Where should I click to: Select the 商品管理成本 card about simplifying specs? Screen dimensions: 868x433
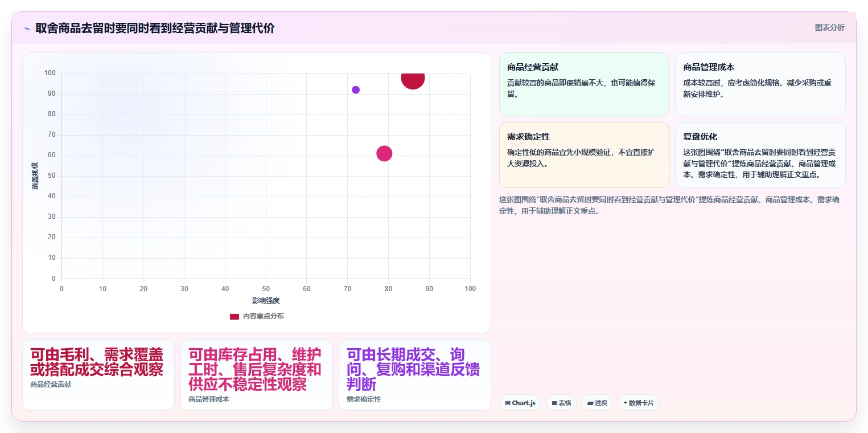coord(760,84)
